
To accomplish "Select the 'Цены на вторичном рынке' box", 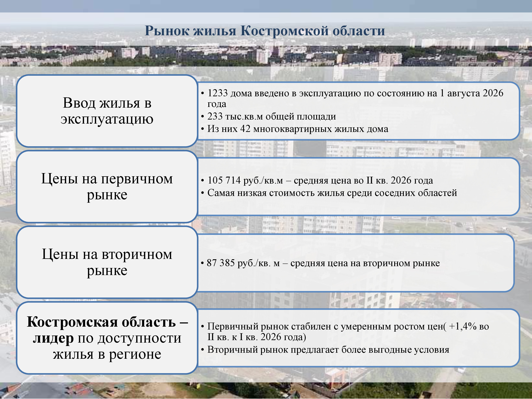I will (107, 262).
